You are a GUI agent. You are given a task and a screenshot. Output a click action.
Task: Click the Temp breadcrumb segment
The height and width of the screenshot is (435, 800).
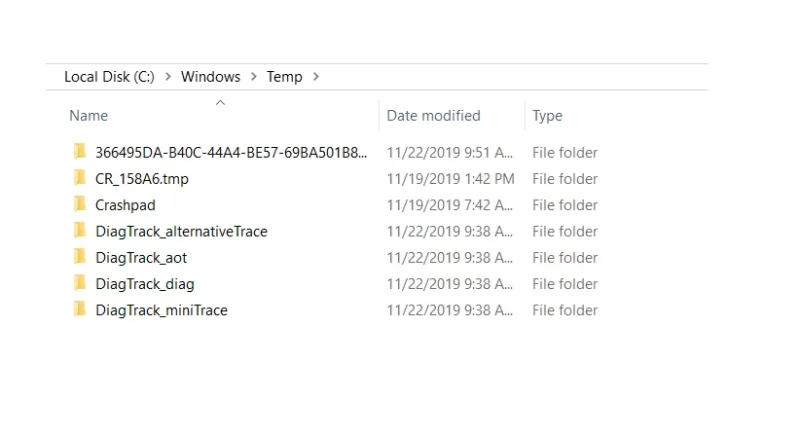(x=285, y=77)
